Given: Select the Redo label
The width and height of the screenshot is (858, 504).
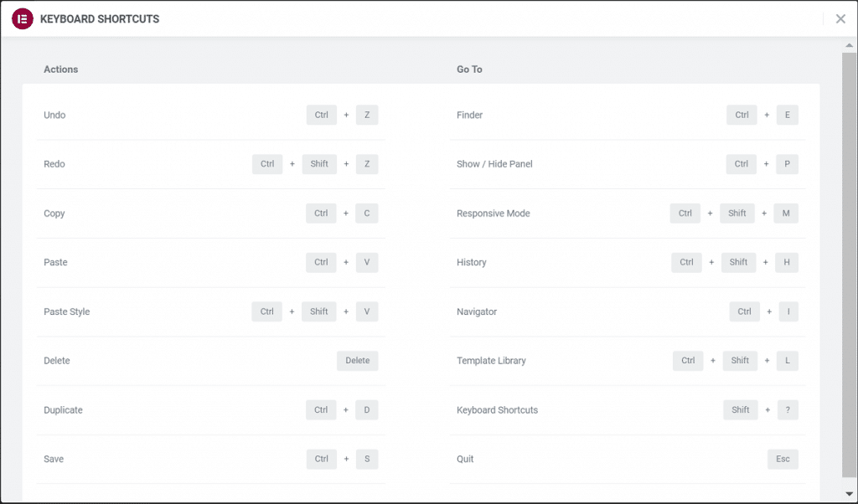Looking at the screenshot, I should (54, 164).
